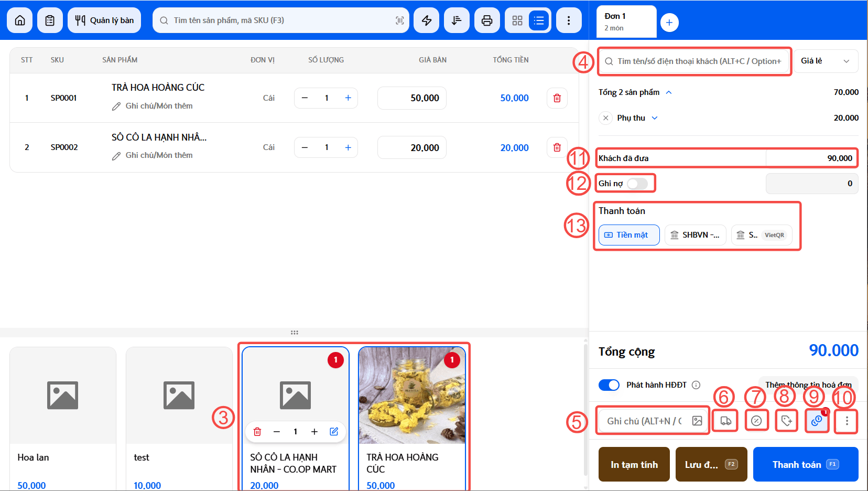This screenshot has height=491, width=868.
Task: Open the loyalty points coin icon
Action: point(817,421)
